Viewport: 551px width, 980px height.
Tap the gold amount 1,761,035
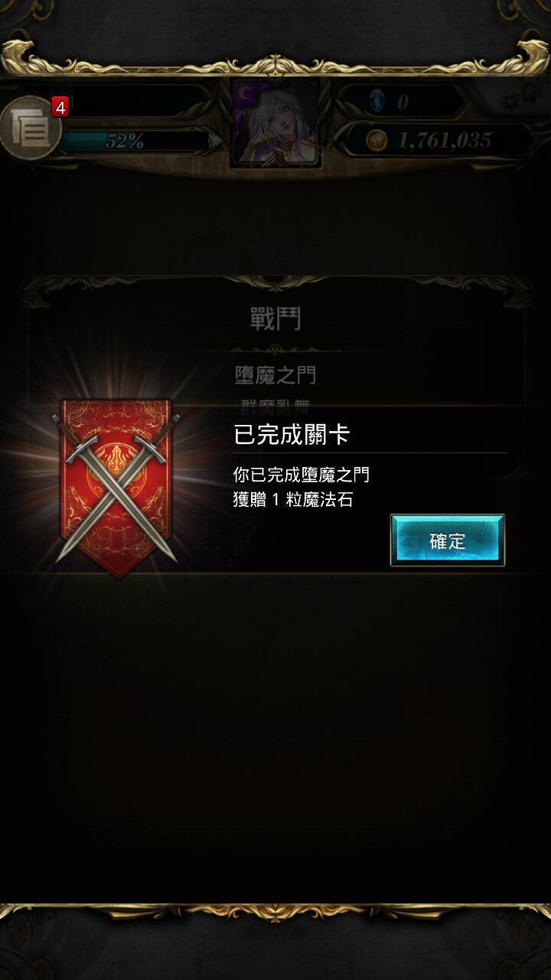445,140
